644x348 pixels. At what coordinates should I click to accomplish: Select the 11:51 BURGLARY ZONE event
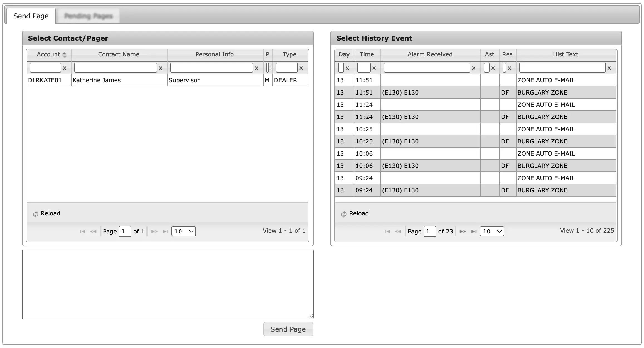click(542, 93)
